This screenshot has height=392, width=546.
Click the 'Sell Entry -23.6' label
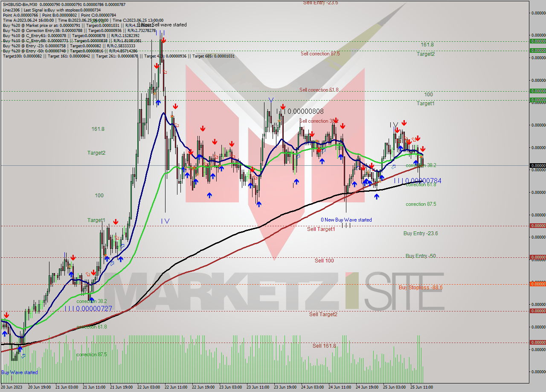320,3
